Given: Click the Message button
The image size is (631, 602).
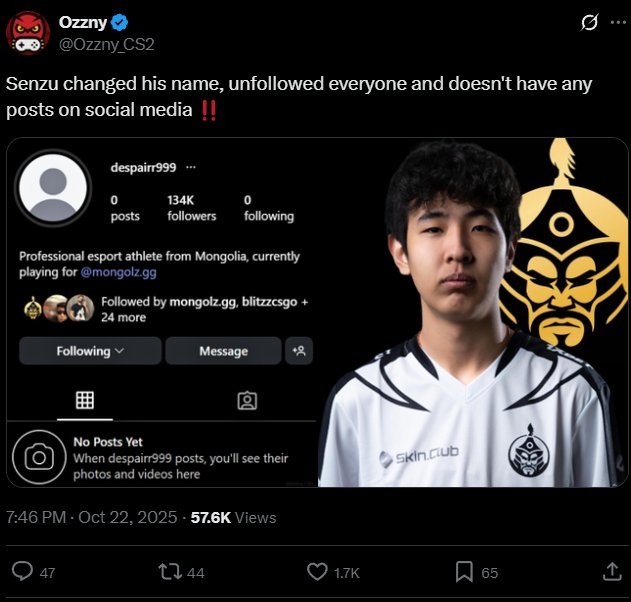Looking at the screenshot, I should [x=223, y=351].
